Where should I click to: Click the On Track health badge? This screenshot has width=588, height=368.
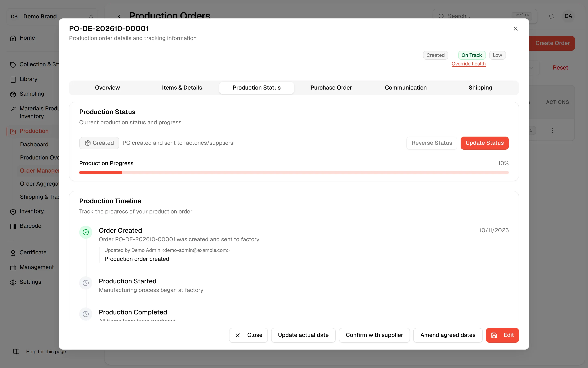(472, 55)
